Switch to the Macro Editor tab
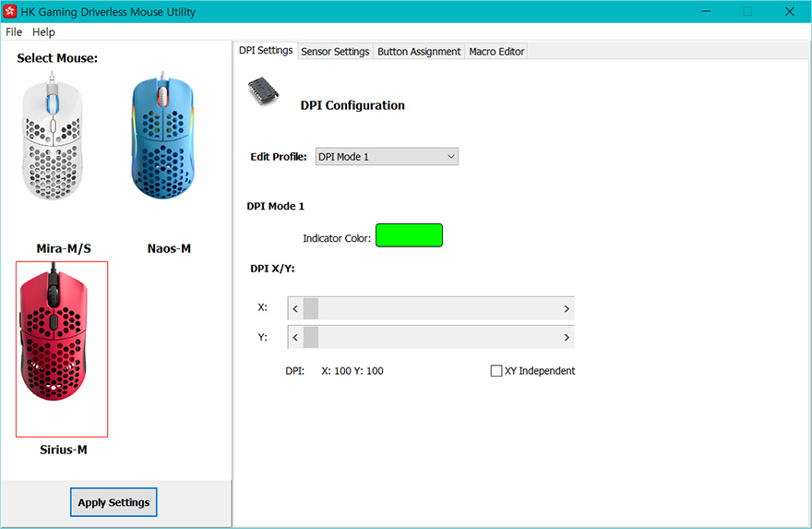812x529 pixels. click(496, 52)
